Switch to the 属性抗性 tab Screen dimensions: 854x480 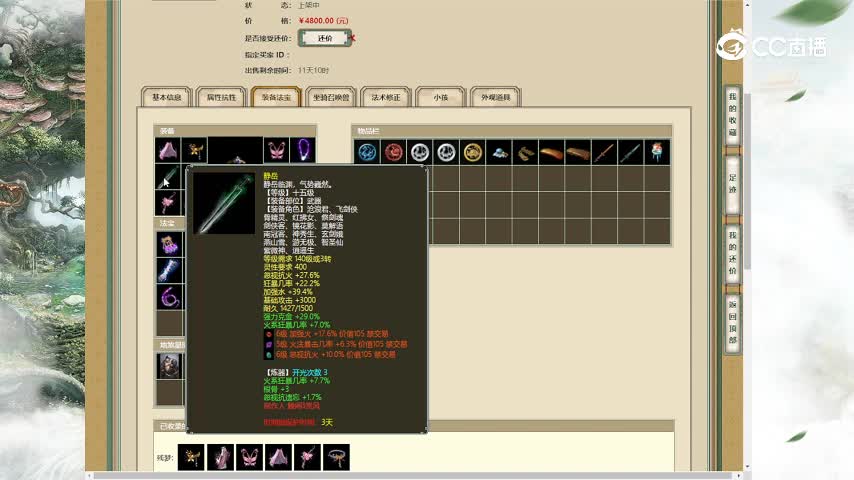click(x=221, y=97)
